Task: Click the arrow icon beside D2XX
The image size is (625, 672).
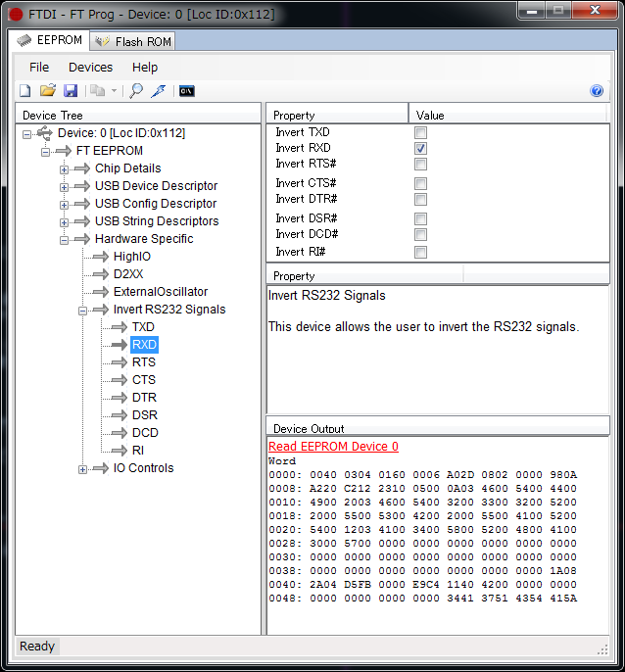Action: pos(101,274)
